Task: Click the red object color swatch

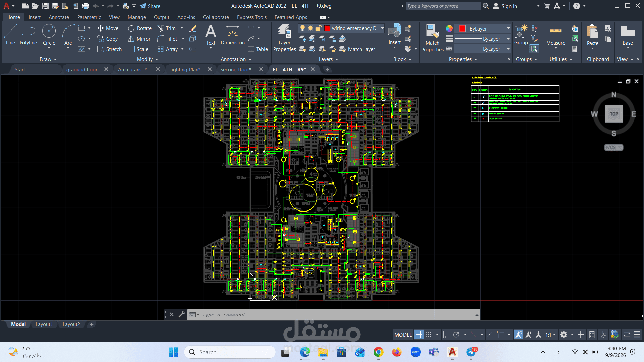Action: tap(462, 28)
